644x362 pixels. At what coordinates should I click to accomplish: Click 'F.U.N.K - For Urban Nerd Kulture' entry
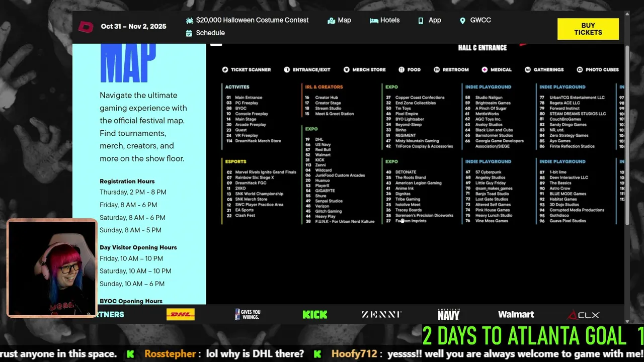340,222
